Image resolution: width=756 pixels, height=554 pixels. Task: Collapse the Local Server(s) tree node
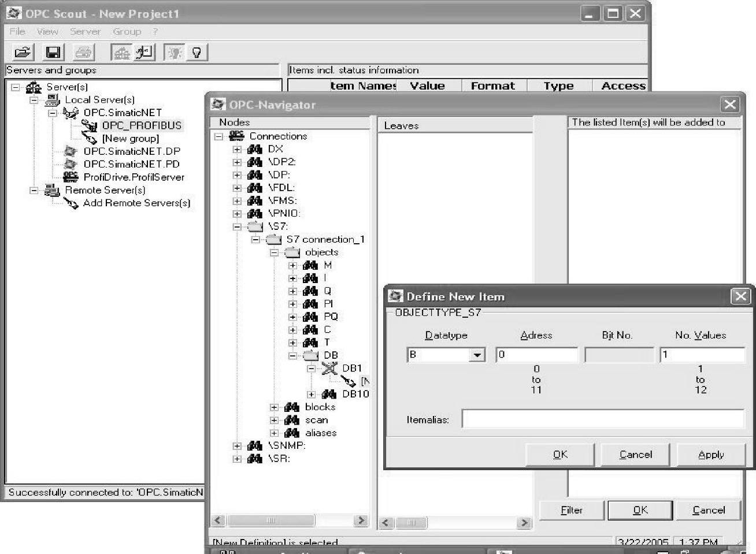(34, 100)
